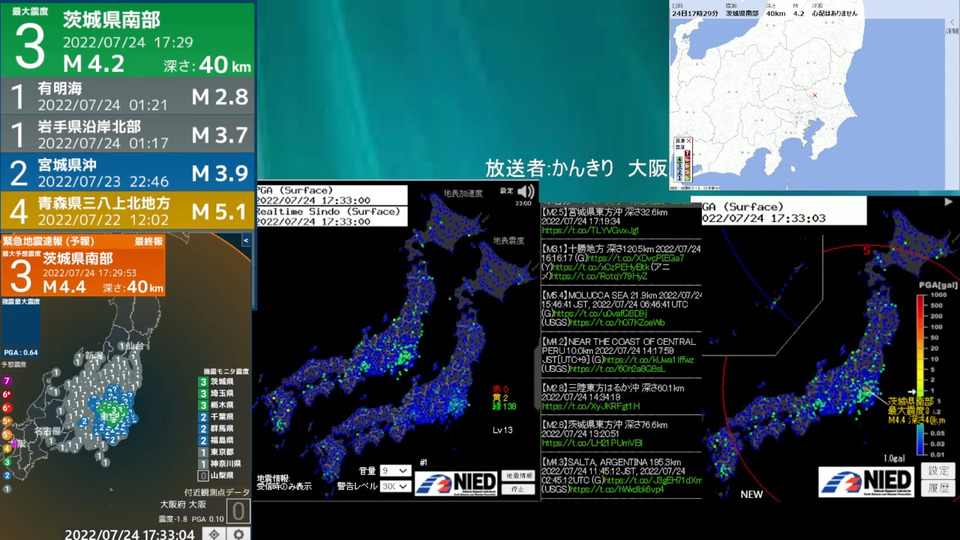This screenshot has width=960, height=540.
Task: Click the 茨城県南部 M4.4 annotation on right map
Action: tap(916, 411)
